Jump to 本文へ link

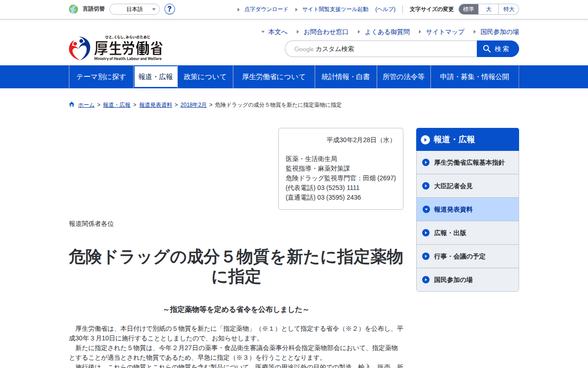tap(278, 32)
